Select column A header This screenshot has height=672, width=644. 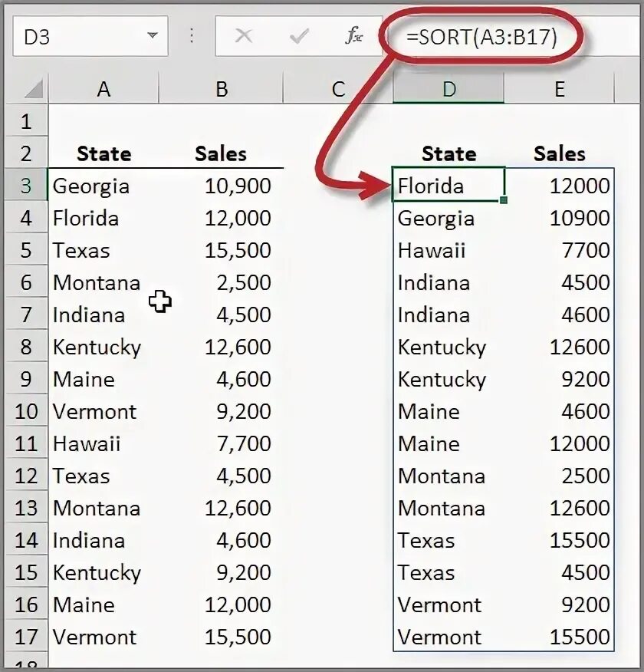click(x=103, y=90)
